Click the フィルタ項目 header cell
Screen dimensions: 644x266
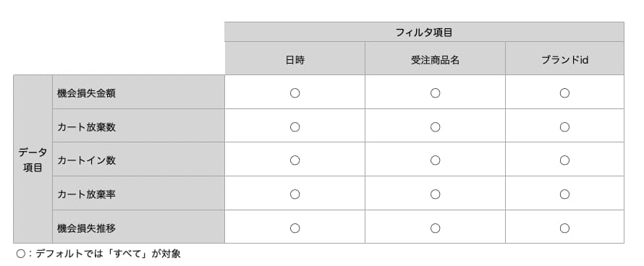[424, 32]
